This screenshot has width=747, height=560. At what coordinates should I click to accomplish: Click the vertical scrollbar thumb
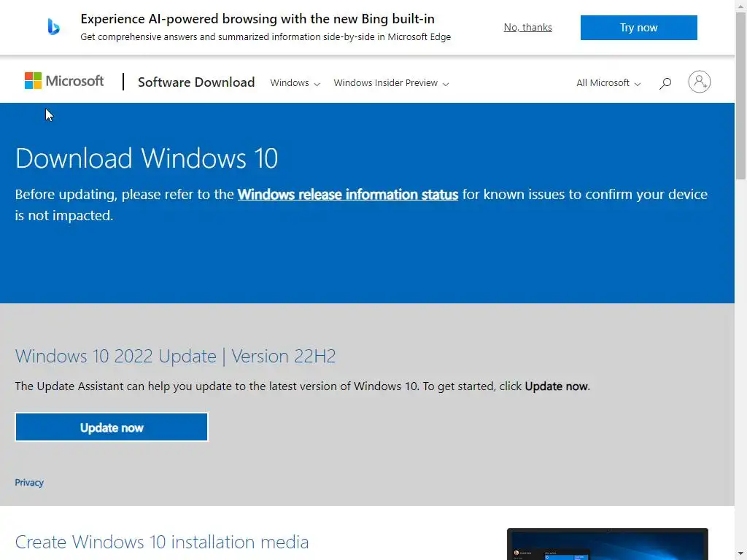(x=741, y=96)
